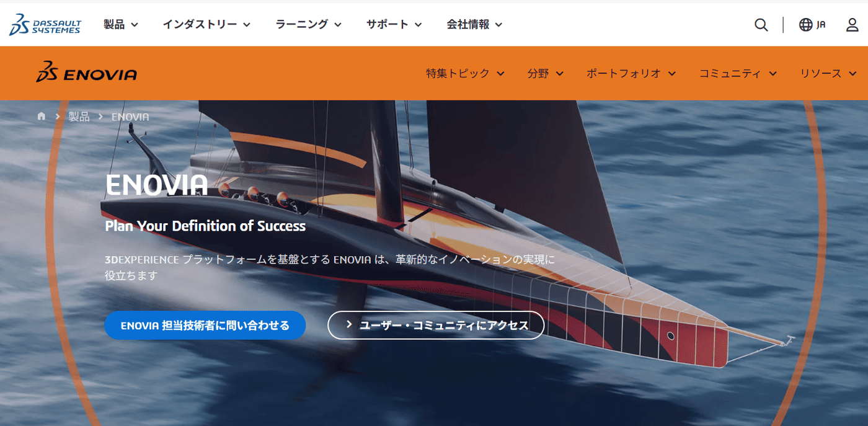Expand the 会社情報 dropdown
Image resolution: width=868 pixels, height=426 pixels.
pyautogui.click(x=474, y=25)
